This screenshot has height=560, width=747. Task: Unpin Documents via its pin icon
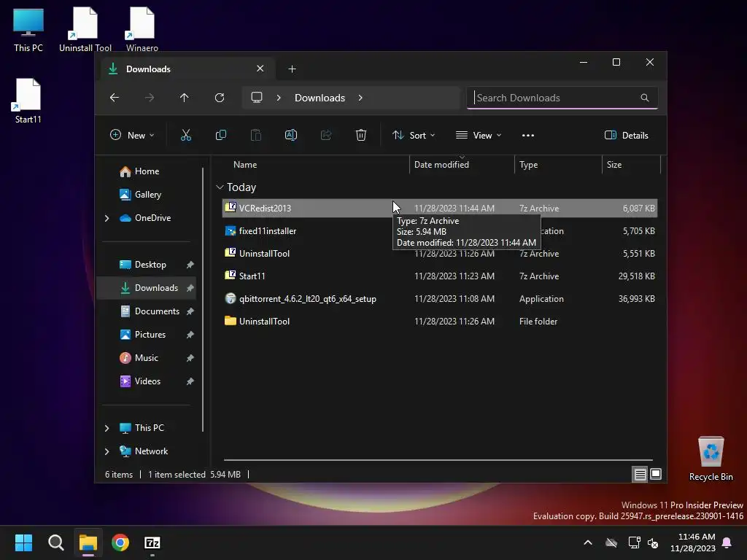190,311
